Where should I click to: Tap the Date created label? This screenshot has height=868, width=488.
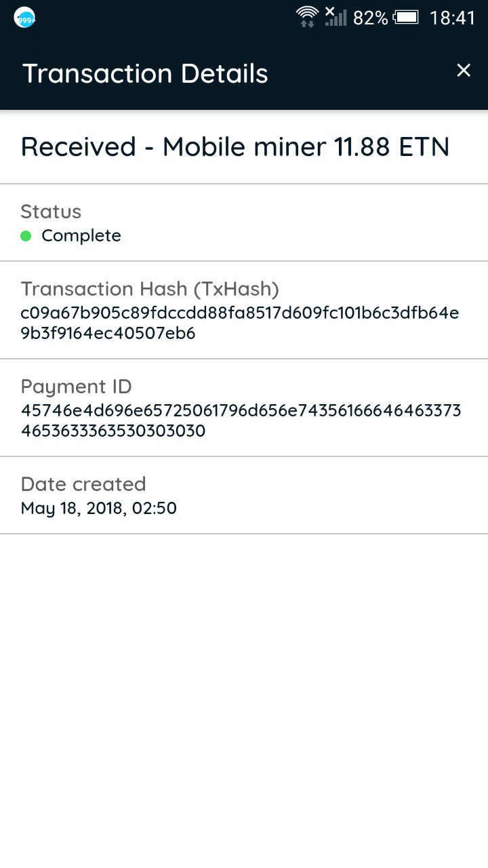83,484
